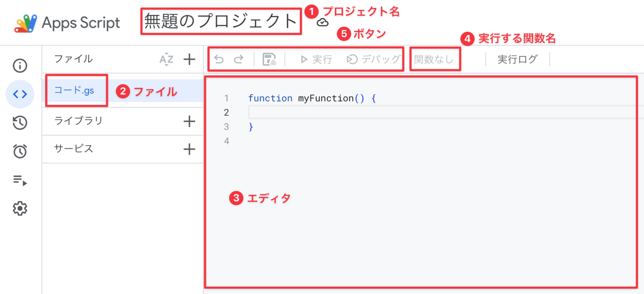Click the redo arrow in toolbar
This screenshot has height=294, width=644.
[x=239, y=59]
